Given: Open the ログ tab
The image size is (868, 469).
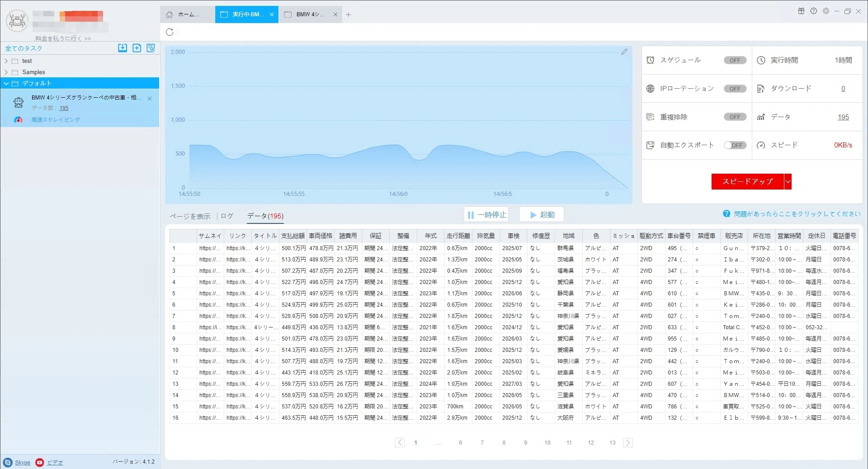Looking at the screenshot, I should coord(227,216).
